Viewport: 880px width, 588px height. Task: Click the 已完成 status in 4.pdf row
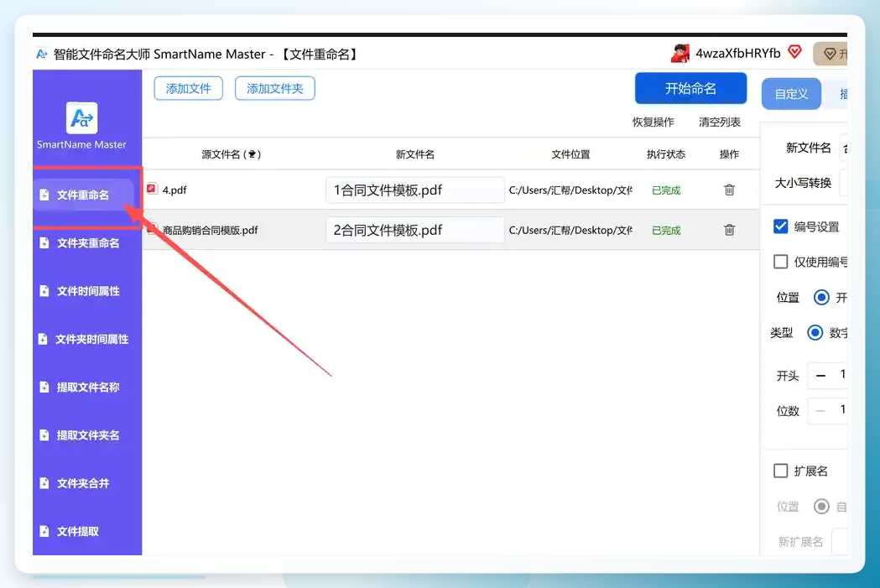point(666,190)
